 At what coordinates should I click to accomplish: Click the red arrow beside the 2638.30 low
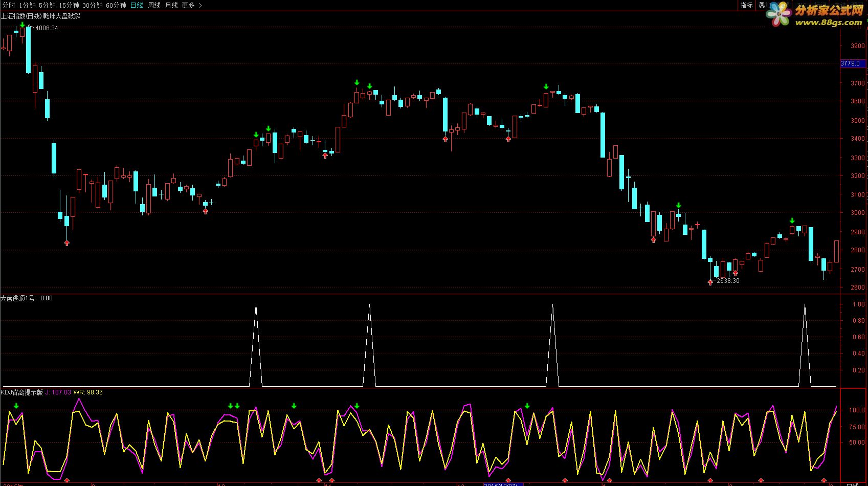click(710, 282)
